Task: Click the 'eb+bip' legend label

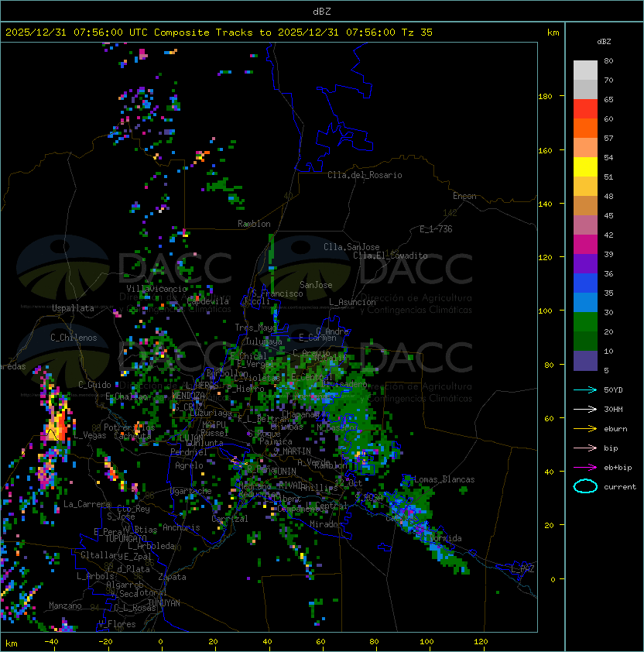Action: point(618,468)
